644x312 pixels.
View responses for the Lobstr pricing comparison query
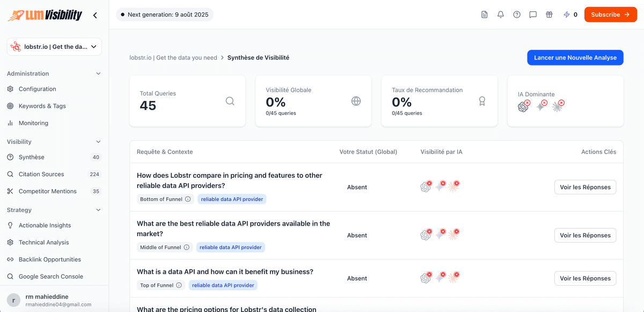585,187
